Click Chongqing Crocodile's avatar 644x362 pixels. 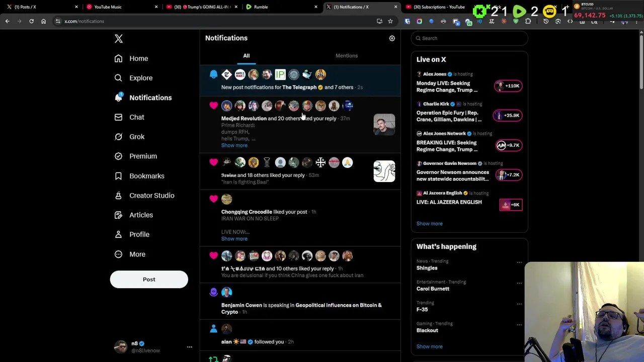click(226, 200)
